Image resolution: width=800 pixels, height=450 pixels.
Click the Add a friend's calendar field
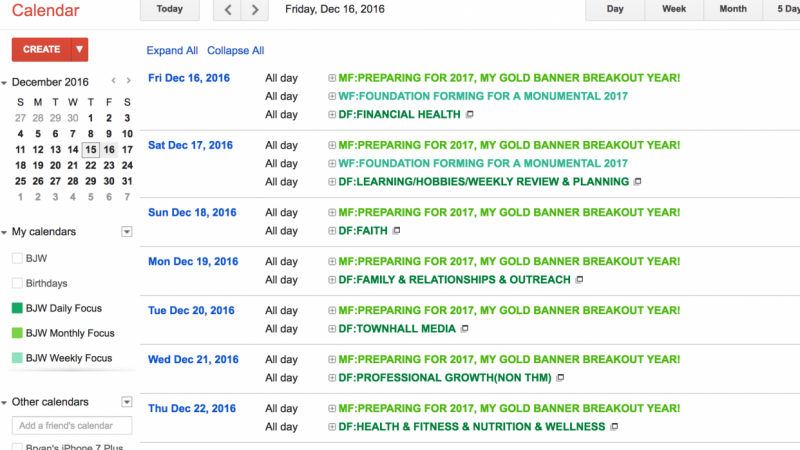click(x=72, y=426)
